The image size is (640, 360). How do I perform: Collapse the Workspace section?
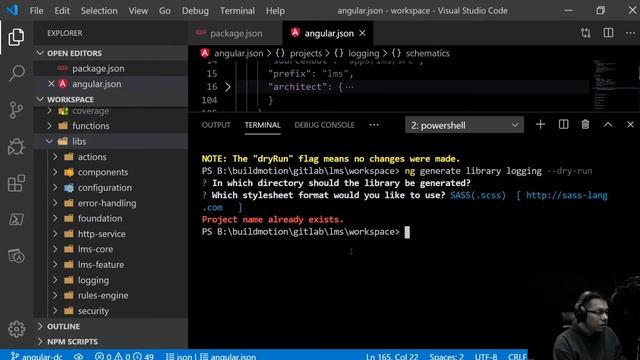40,99
